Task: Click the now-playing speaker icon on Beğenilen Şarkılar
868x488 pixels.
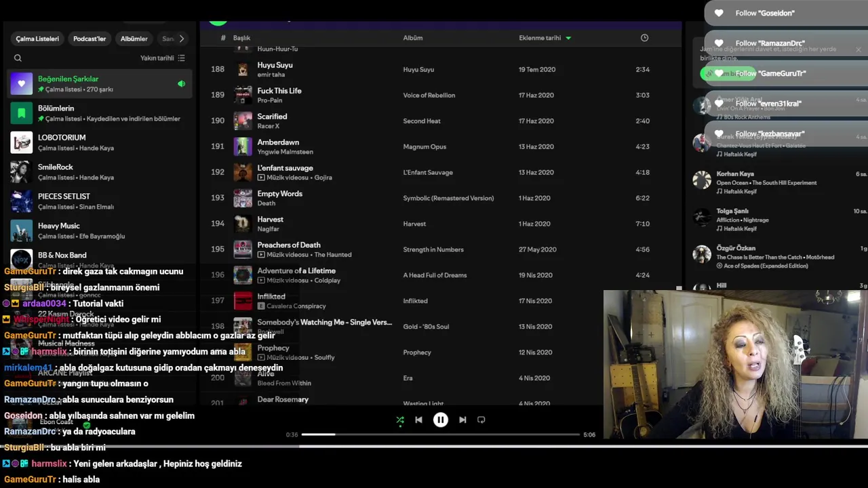Action: (181, 84)
